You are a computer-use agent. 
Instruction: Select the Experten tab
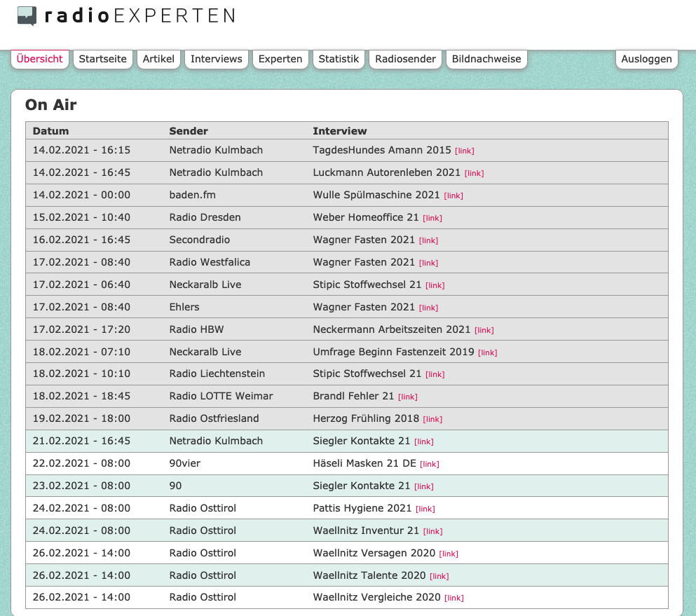(x=280, y=59)
